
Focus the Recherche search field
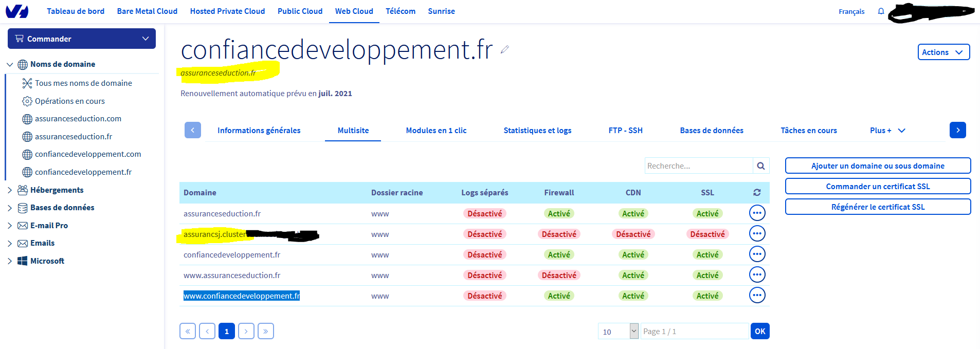point(699,166)
